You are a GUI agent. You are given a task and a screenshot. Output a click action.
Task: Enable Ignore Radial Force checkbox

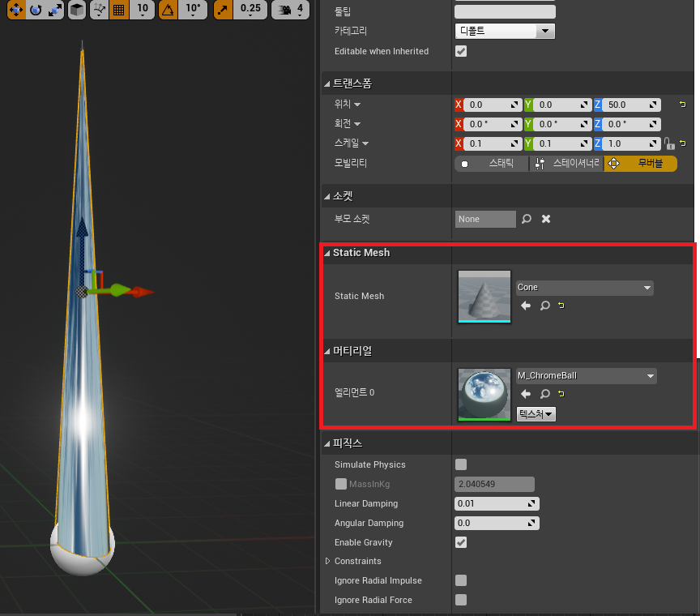(x=461, y=600)
